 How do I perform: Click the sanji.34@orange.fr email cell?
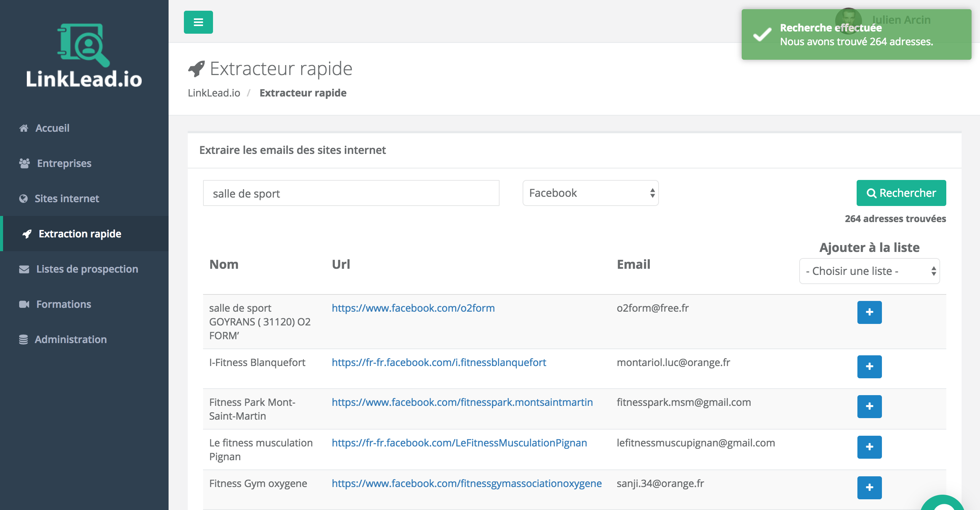pos(660,483)
